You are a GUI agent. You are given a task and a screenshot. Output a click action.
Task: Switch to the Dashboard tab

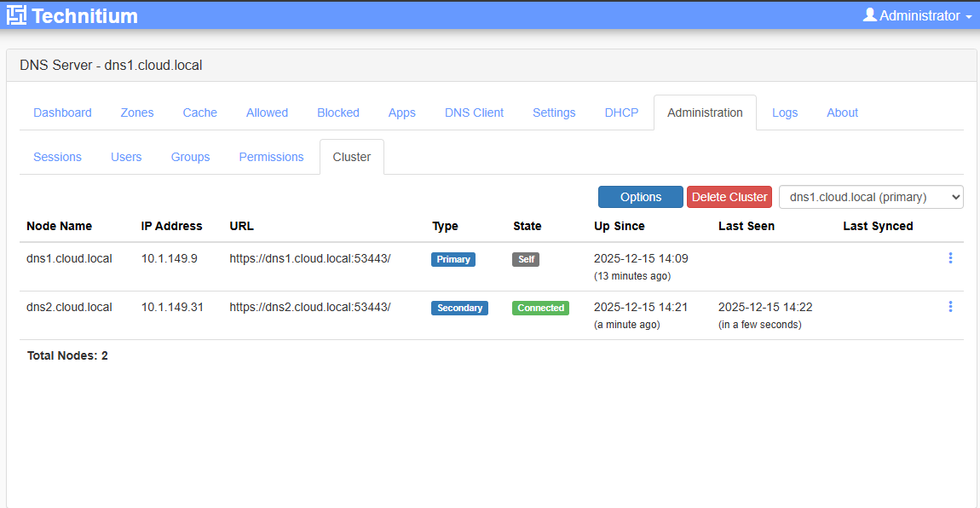[62, 113]
